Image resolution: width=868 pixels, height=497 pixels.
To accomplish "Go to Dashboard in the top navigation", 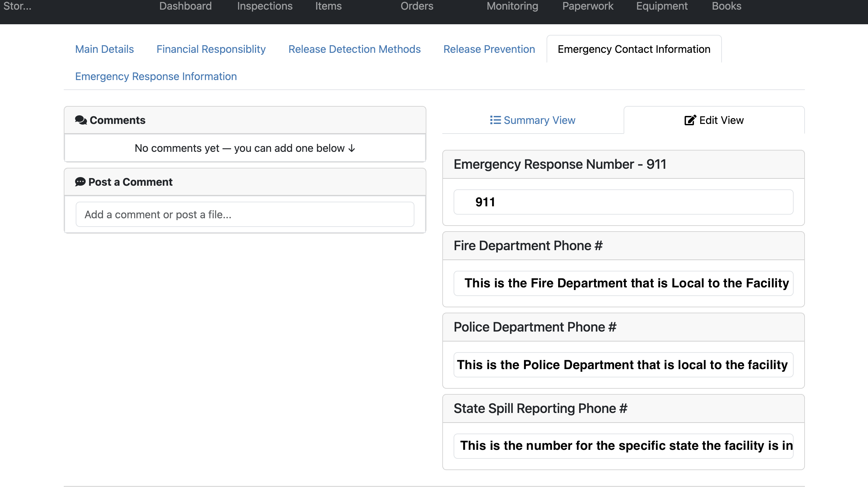I will (x=185, y=6).
